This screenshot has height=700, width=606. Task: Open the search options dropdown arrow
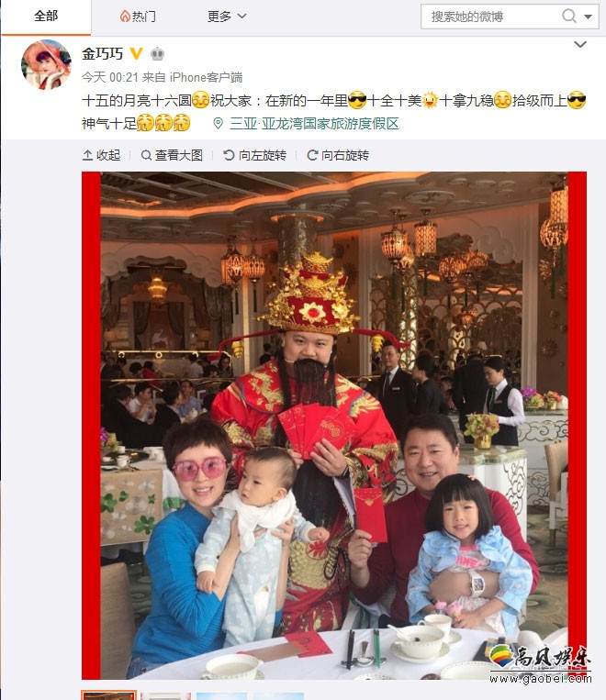(589, 17)
